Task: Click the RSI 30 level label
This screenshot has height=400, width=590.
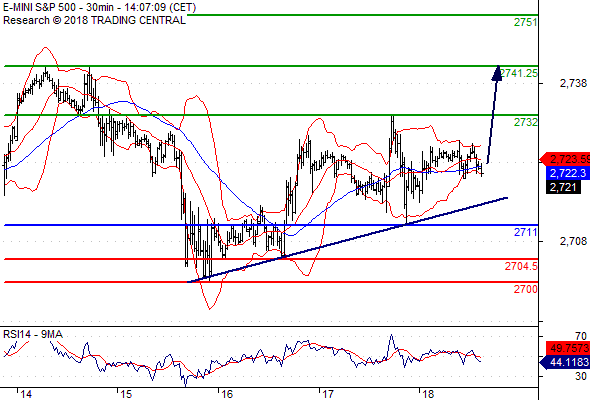Action: tap(581, 376)
